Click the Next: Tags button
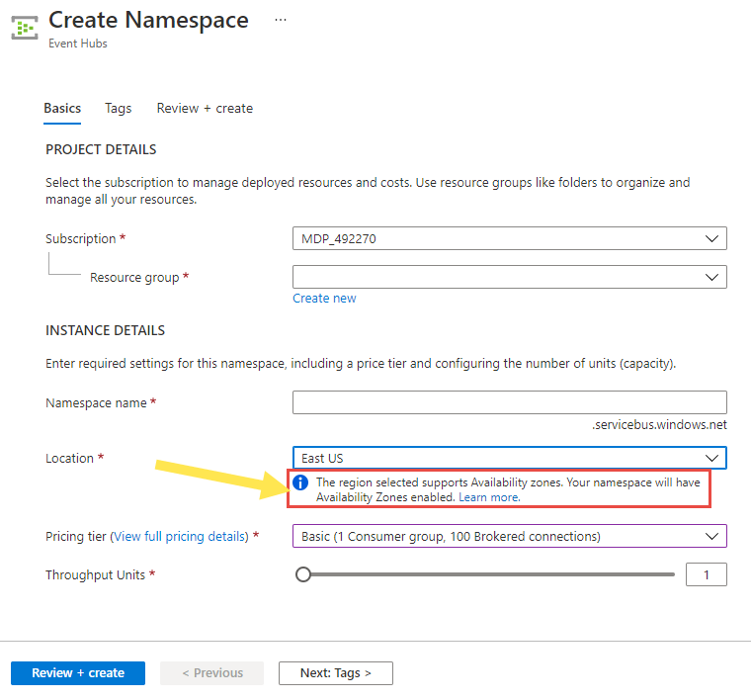This screenshot has height=700, width=751. pos(336,673)
